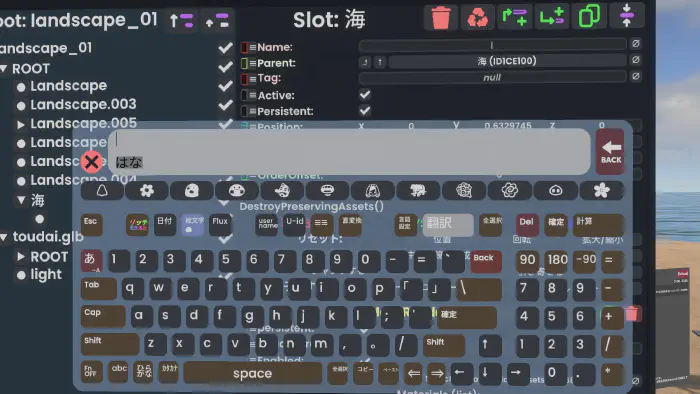
Task: Click the null reset icon beside Tag field
Action: 636,76
